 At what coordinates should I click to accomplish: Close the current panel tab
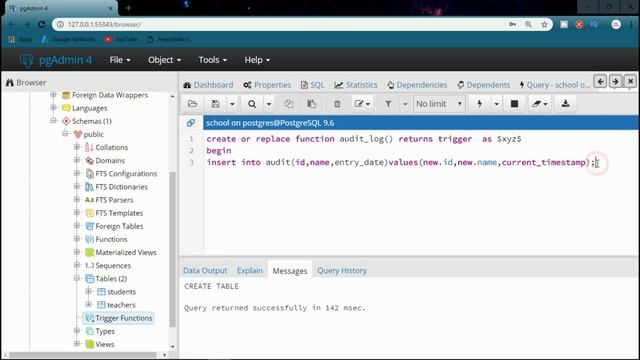click(x=630, y=82)
